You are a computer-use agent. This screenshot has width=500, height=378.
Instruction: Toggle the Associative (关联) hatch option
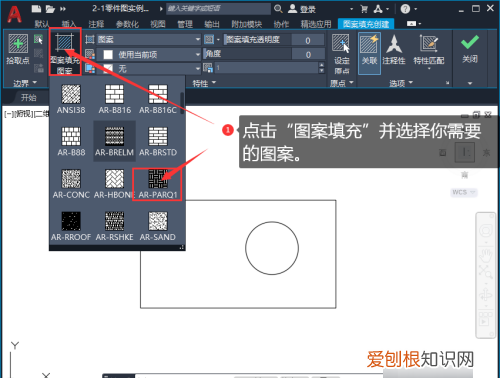pyautogui.click(x=369, y=53)
